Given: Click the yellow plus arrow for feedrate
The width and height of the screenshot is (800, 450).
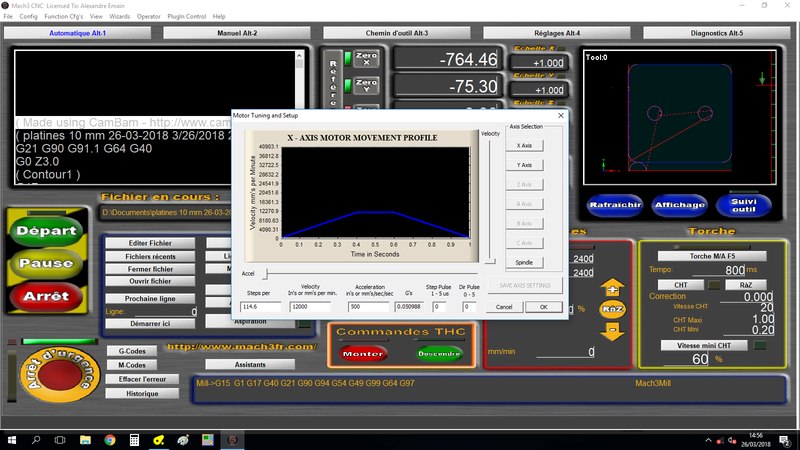Looking at the screenshot, I should [613, 288].
